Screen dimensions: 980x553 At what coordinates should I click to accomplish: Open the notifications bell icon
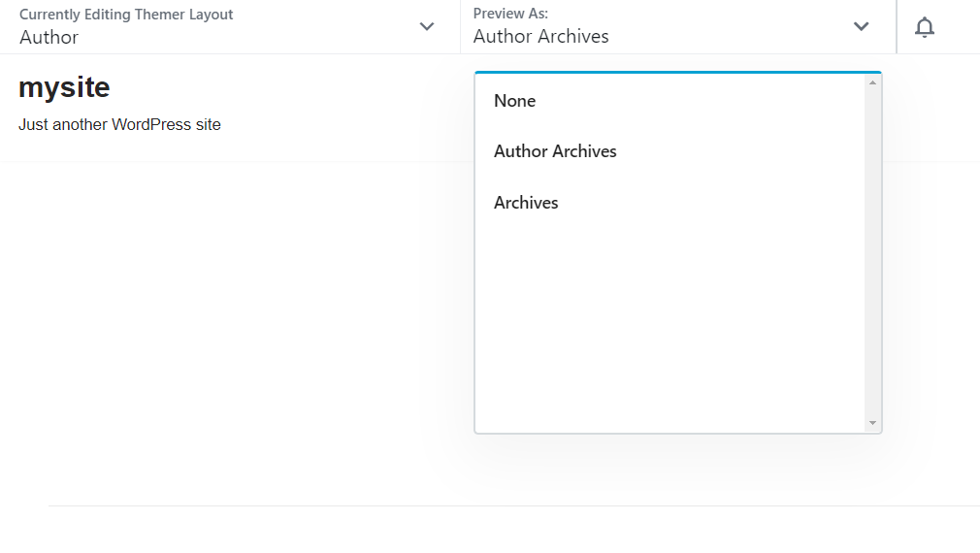click(x=925, y=27)
